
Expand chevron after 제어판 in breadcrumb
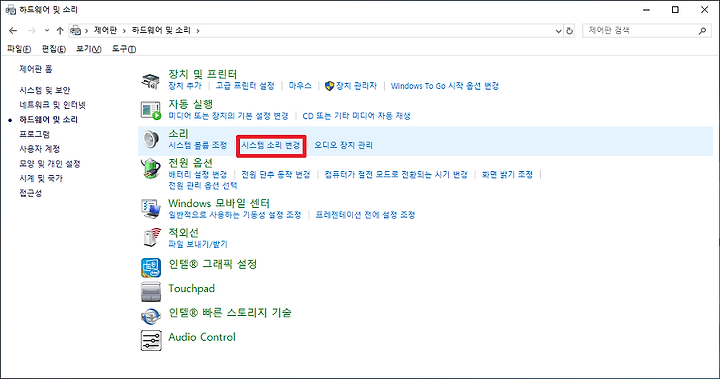tap(124, 31)
